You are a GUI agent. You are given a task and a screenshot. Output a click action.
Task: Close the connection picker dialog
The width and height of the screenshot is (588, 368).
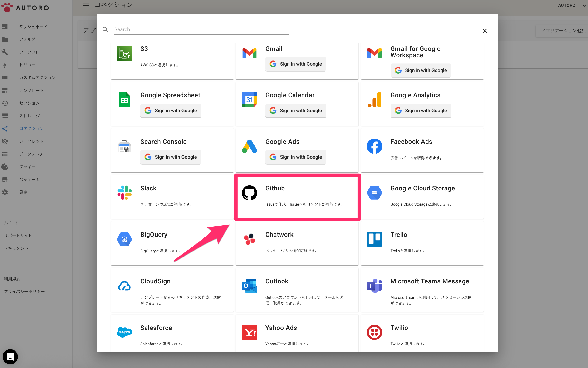tap(485, 31)
